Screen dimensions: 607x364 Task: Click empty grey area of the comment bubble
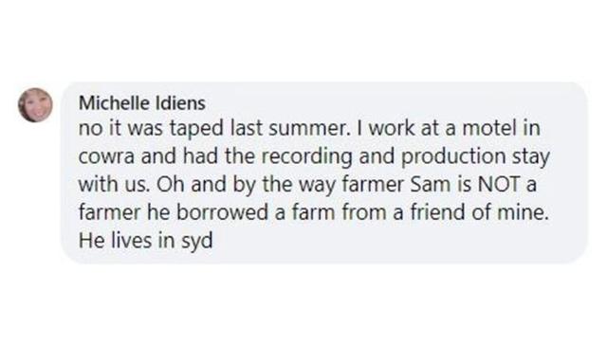tap(387, 240)
